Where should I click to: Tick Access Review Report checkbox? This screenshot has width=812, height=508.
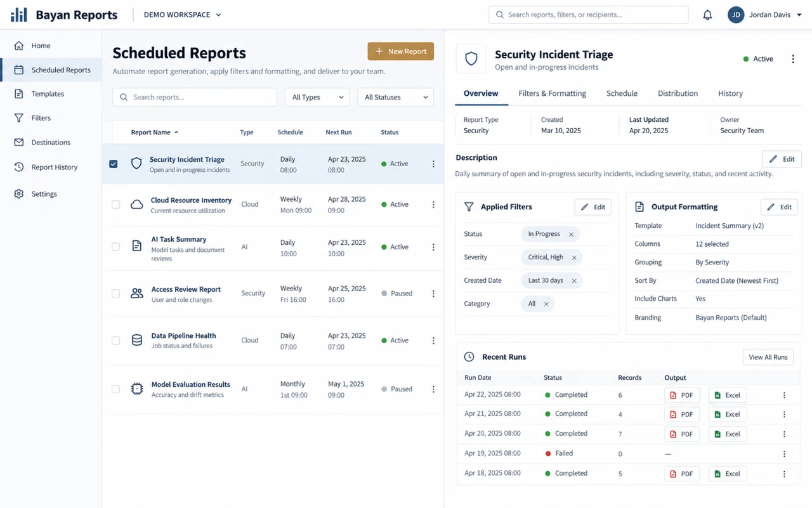pyautogui.click(x=115, y=294)
